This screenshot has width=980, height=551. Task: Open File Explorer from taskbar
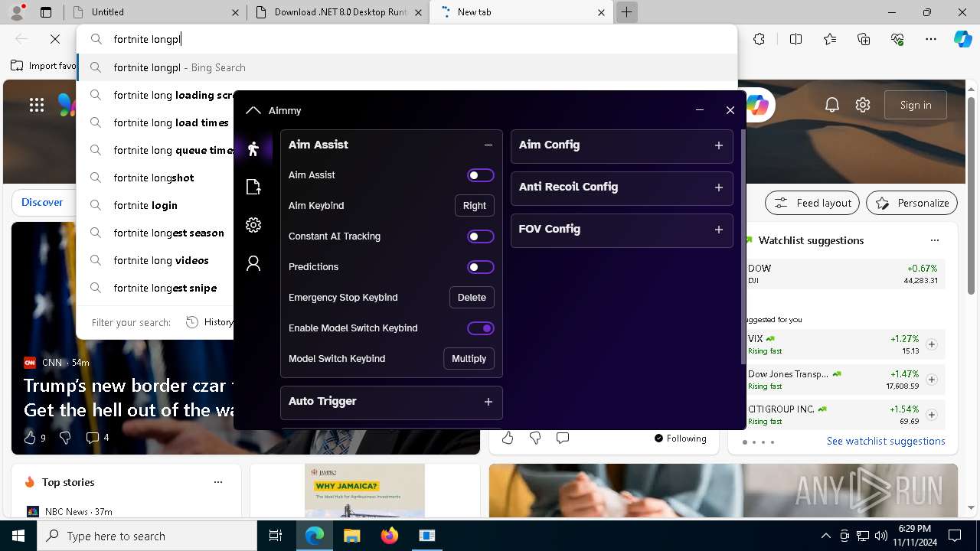(x=351, y=536)
